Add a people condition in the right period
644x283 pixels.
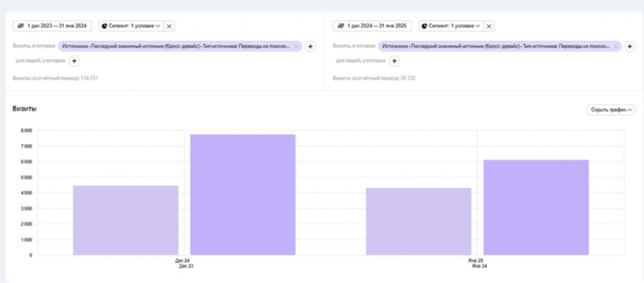[x=394, y=61]
